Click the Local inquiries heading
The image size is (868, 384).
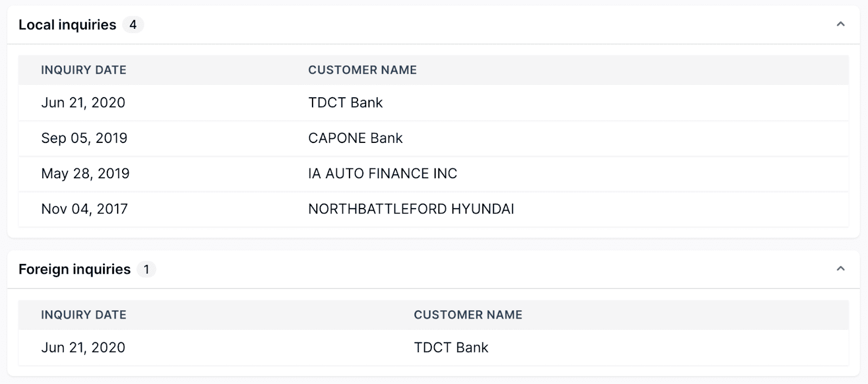click(x=67, y=25)
